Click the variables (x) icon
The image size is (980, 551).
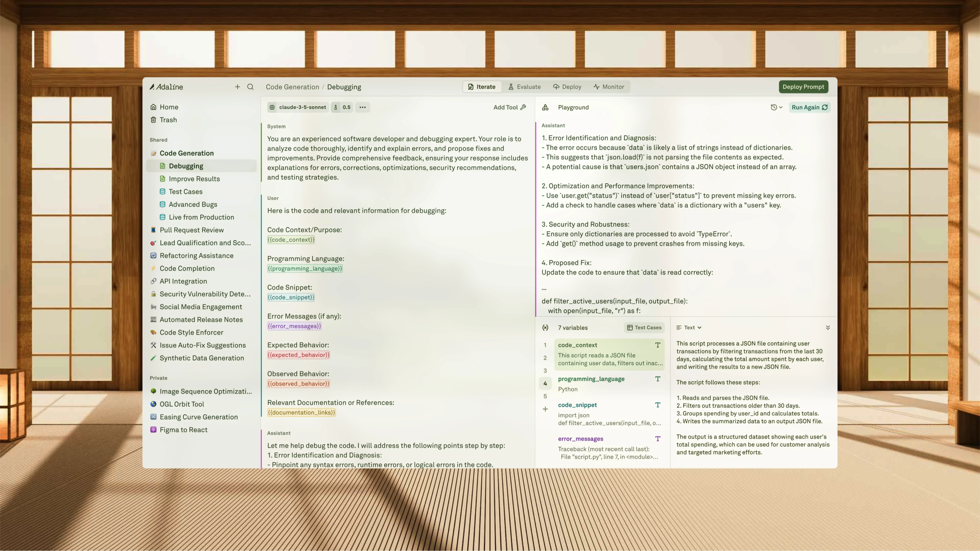coord(545,327)
